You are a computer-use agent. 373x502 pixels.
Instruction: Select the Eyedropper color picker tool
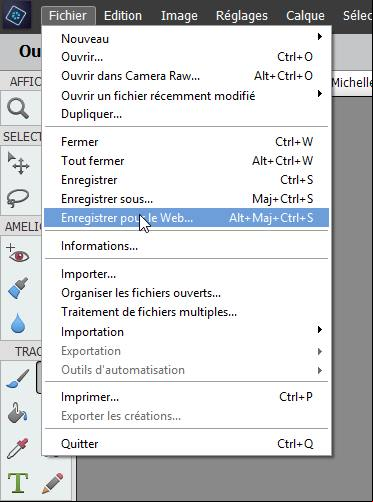18,448
